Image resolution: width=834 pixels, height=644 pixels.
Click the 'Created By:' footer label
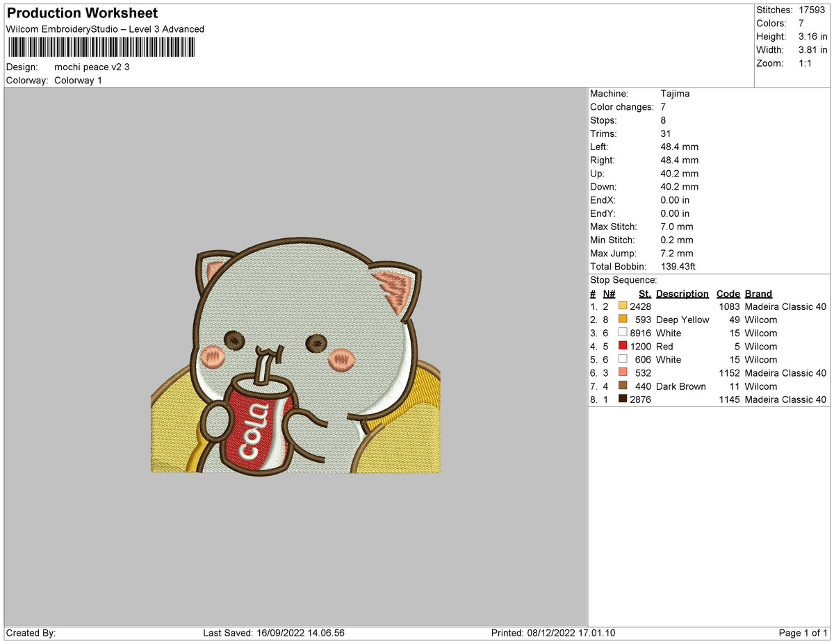[31, 633]
